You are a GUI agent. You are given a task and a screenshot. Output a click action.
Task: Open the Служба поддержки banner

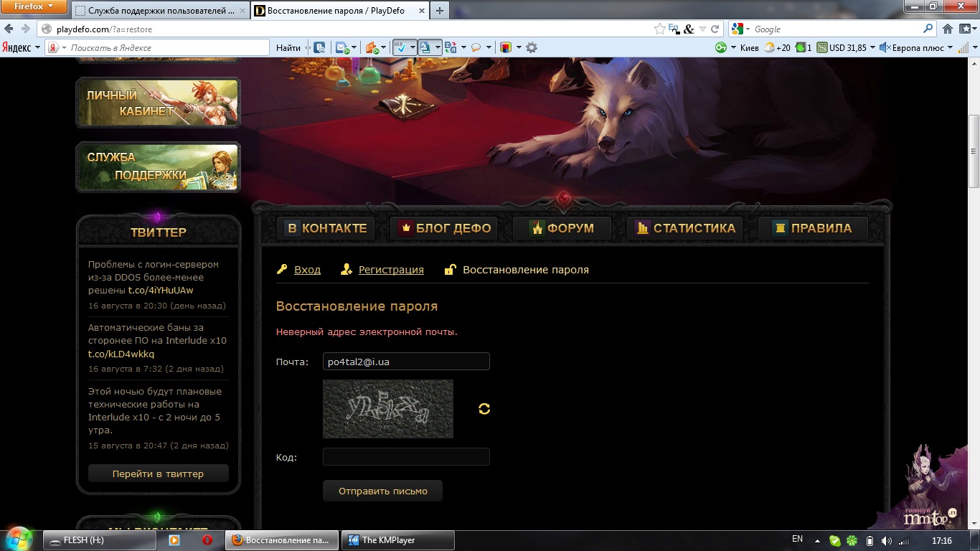pos(158,166)
